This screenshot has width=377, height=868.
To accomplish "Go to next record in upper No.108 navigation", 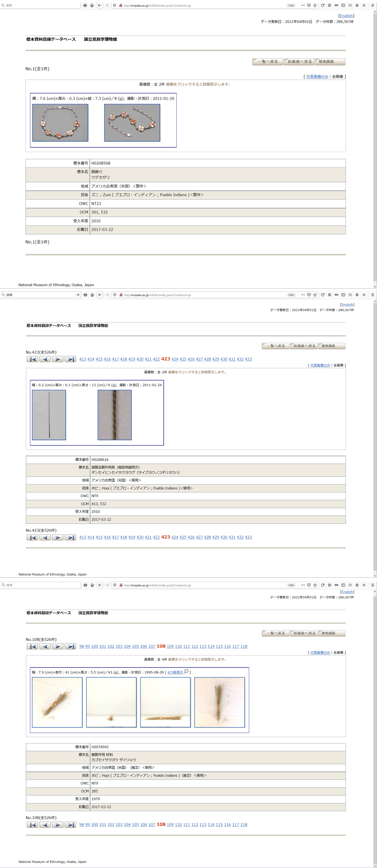I will (x=57, y=646).
